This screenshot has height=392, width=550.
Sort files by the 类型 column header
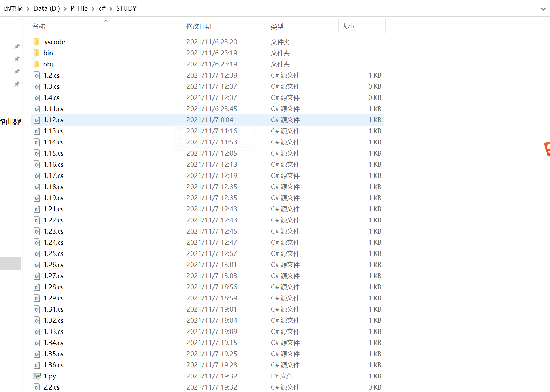277,26
